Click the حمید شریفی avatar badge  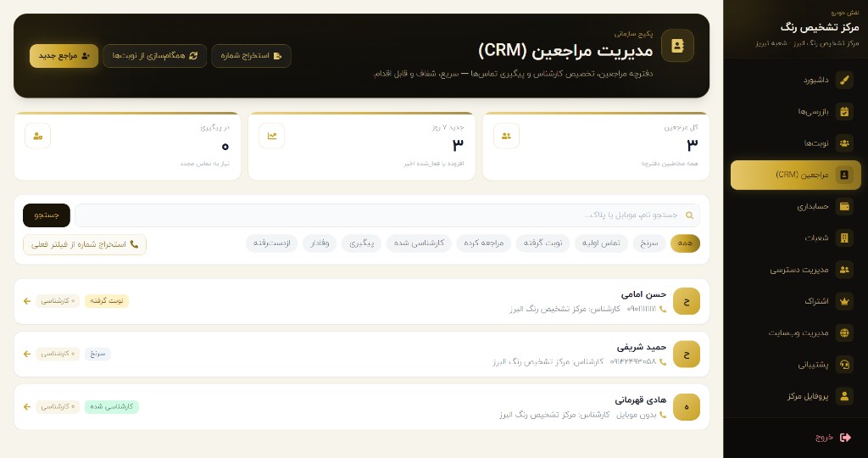(687, 354)
